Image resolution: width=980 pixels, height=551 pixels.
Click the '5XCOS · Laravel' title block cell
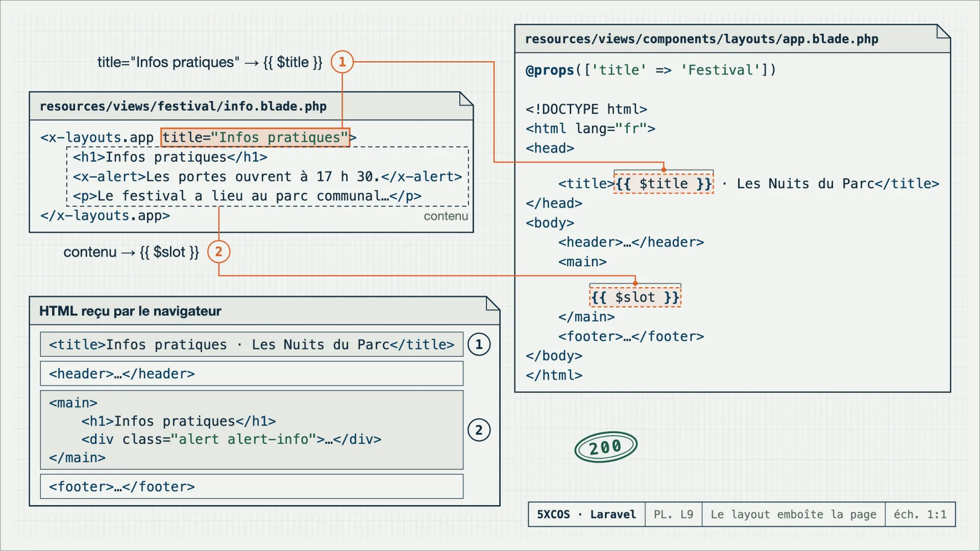(586, 514)
